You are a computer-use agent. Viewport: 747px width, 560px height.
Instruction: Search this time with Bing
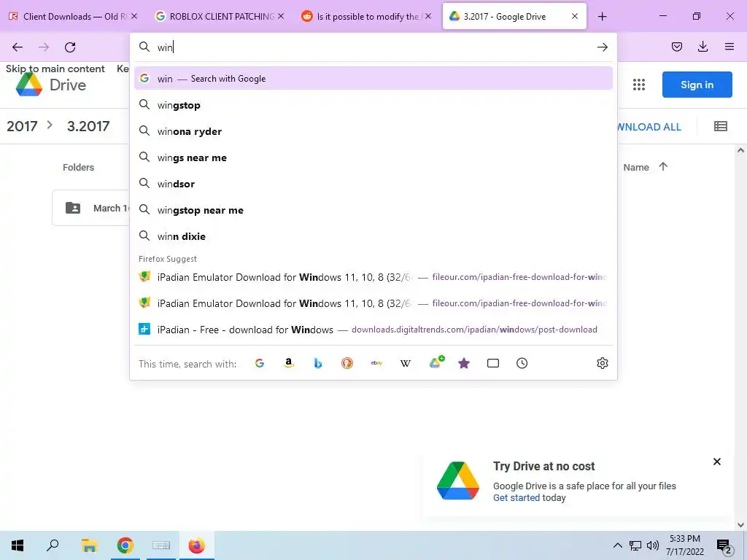click(318, 363)
